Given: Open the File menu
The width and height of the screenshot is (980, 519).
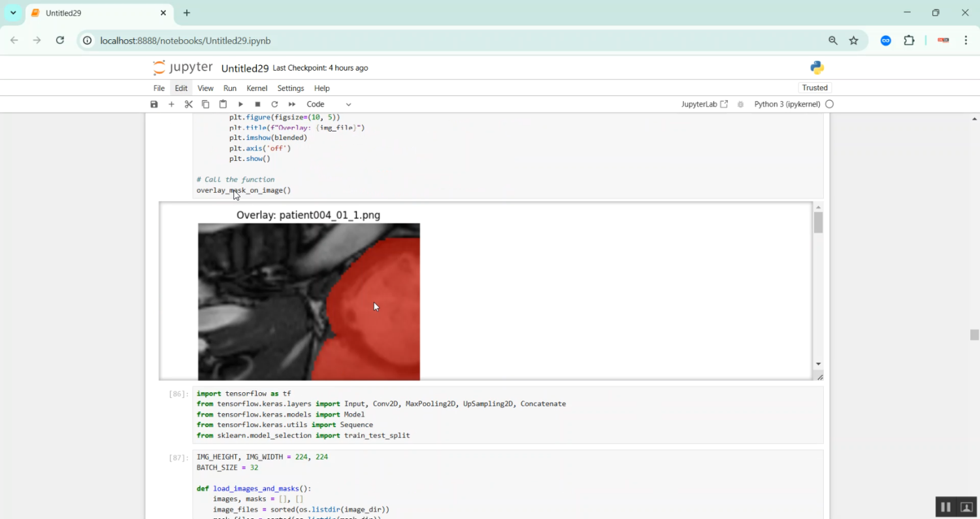Looking at the screenshot, I should click(159, 88).
